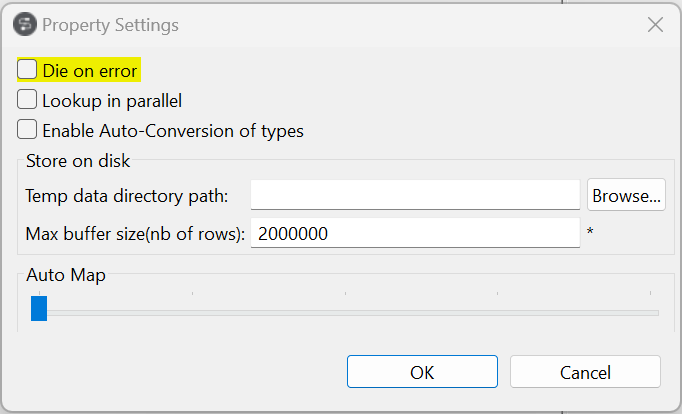Focus the Temp data directory path field

pos(415,196)
